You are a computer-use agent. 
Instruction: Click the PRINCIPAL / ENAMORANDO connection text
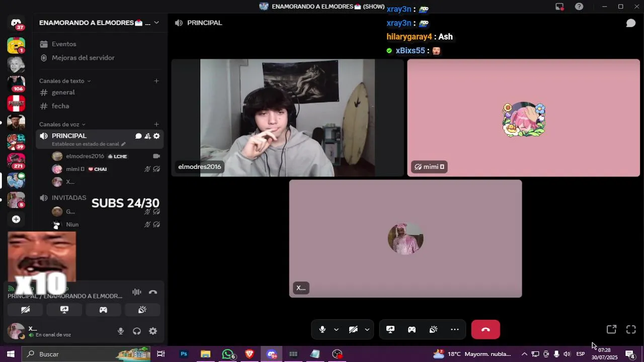(65, 296)
